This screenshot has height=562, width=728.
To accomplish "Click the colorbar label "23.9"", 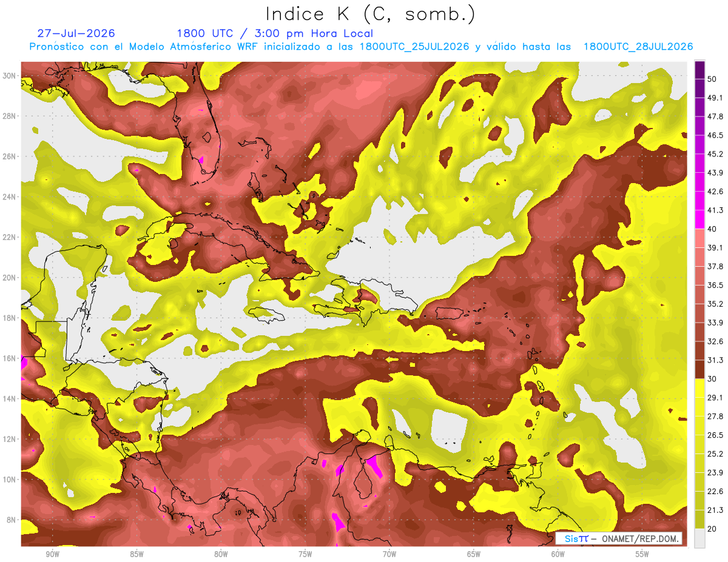I will [x=715, y=472].
